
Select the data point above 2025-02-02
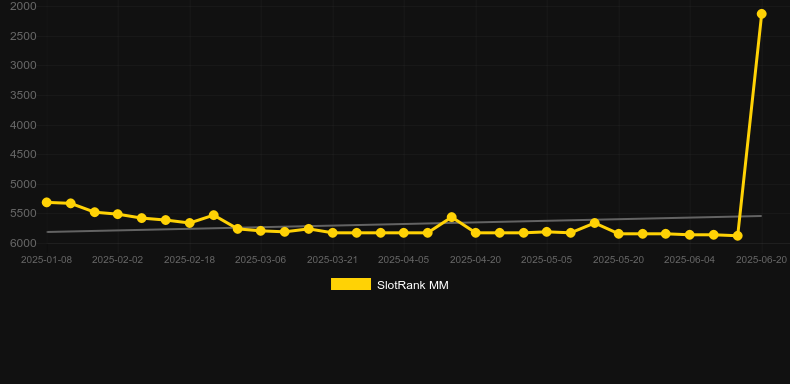click(x=118, y=214)
